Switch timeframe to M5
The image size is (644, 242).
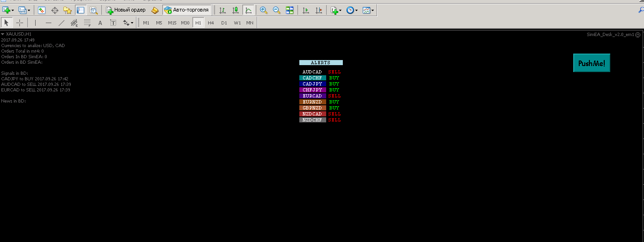point(159,23)
